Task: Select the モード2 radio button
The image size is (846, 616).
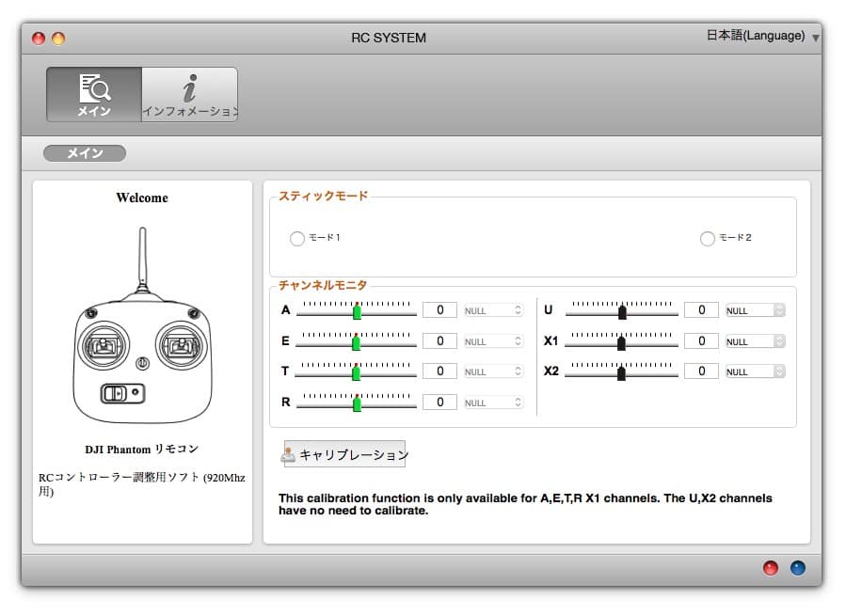Action: pyautogui.click(x=708, y=239)
